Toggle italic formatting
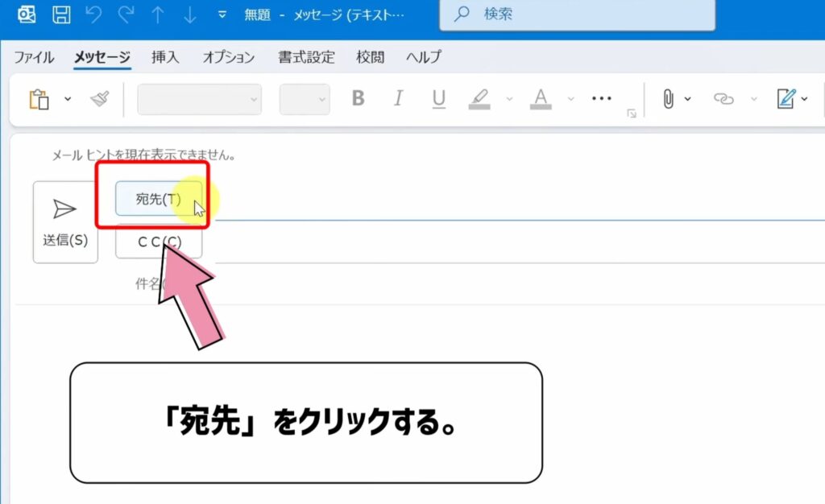This screenshot has width=825, height=504. [398, 98]
